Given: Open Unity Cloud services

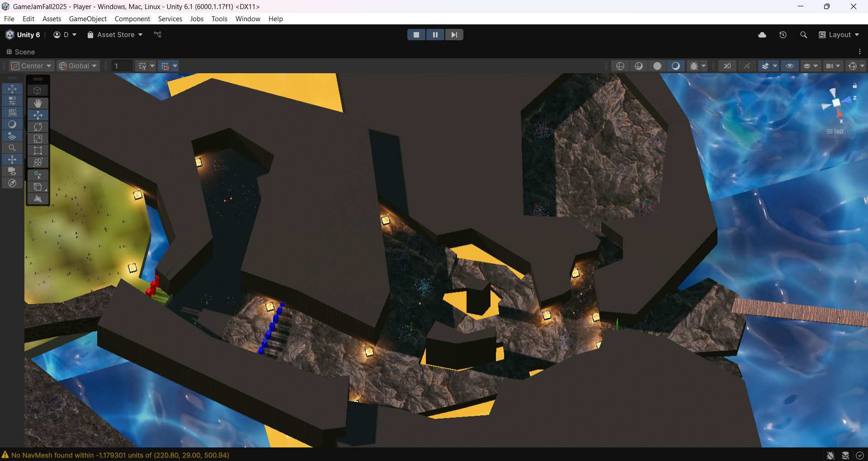Looking at the screenshot, I should [762, 35].
